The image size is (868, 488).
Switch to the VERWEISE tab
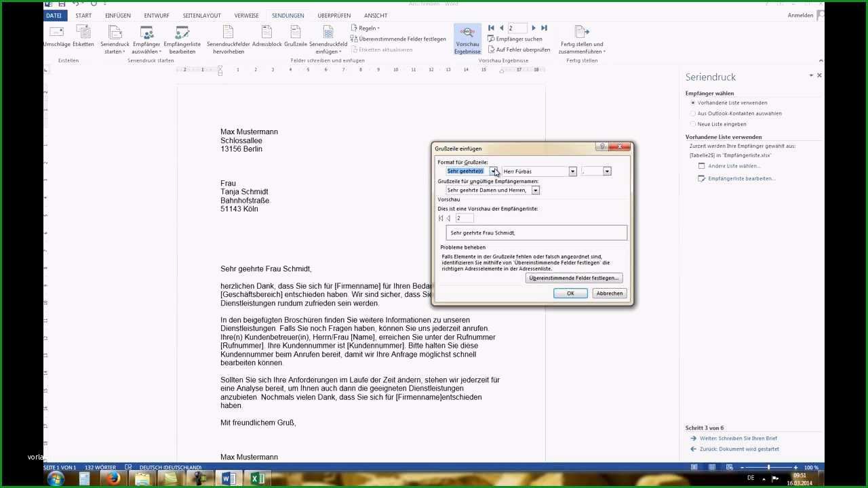pos(246,16)
